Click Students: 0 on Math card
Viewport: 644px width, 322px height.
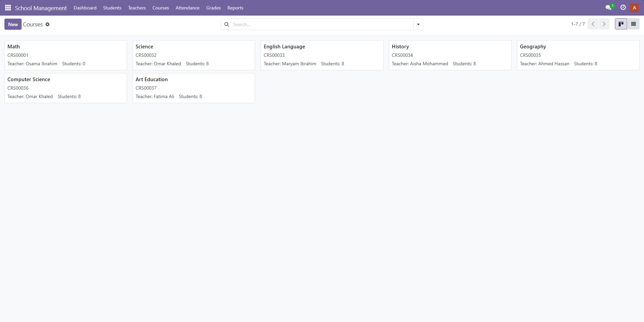[74, 64]
